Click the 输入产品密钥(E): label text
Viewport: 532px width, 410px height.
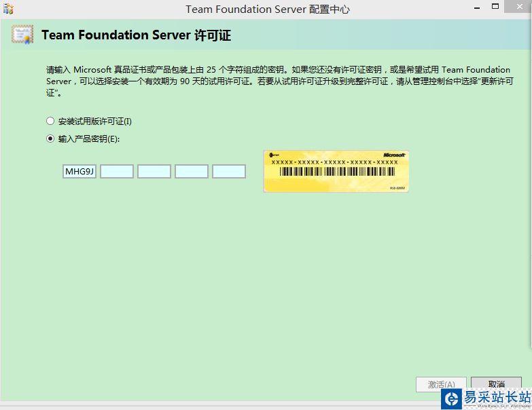click(89, 139)
